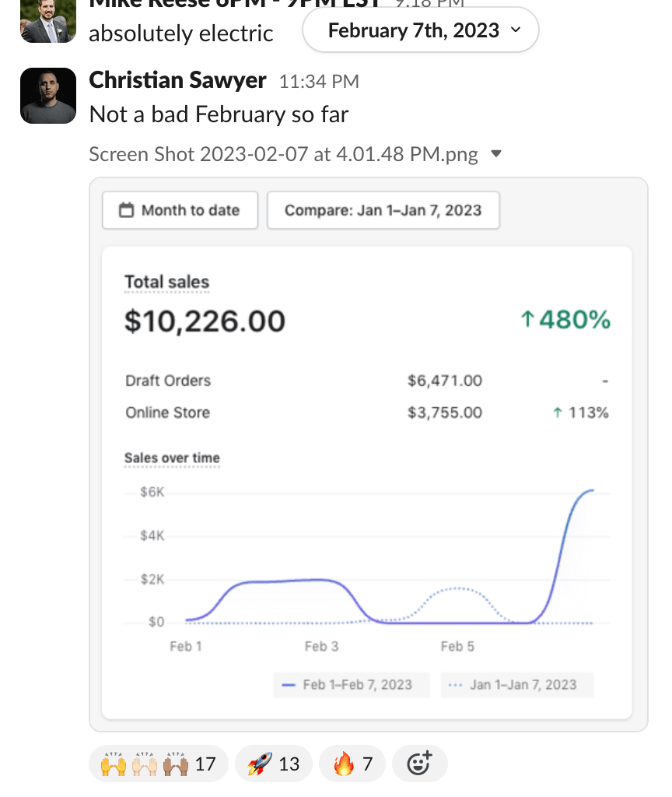Toggle the rocket reaction
672x797 pixels.
[x=273, y=764]
